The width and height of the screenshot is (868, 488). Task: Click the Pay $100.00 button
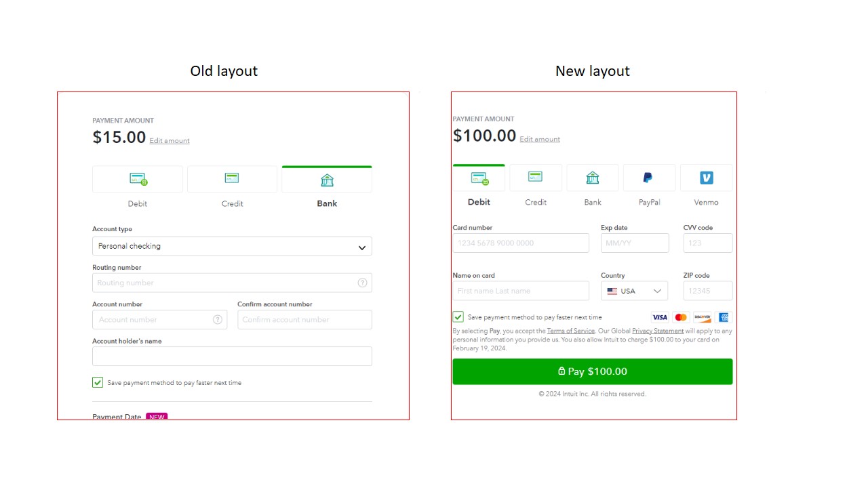(x=592, y=371)
